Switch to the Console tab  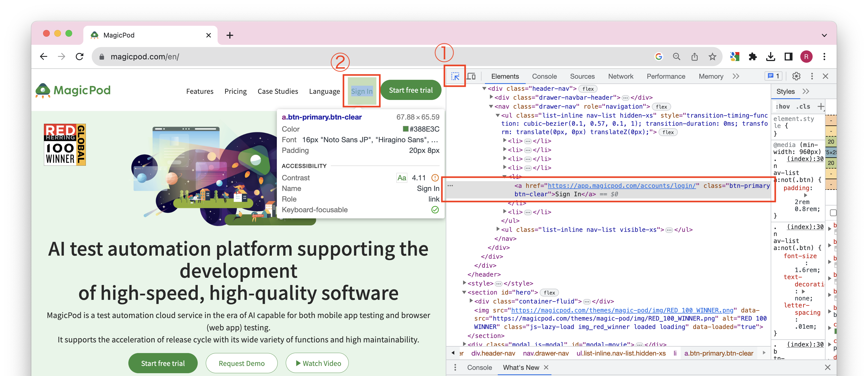pos(544,76)
